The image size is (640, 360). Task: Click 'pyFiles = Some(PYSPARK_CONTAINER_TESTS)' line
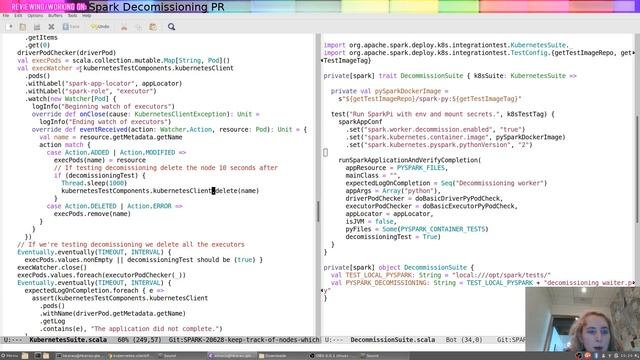point(417,229)
